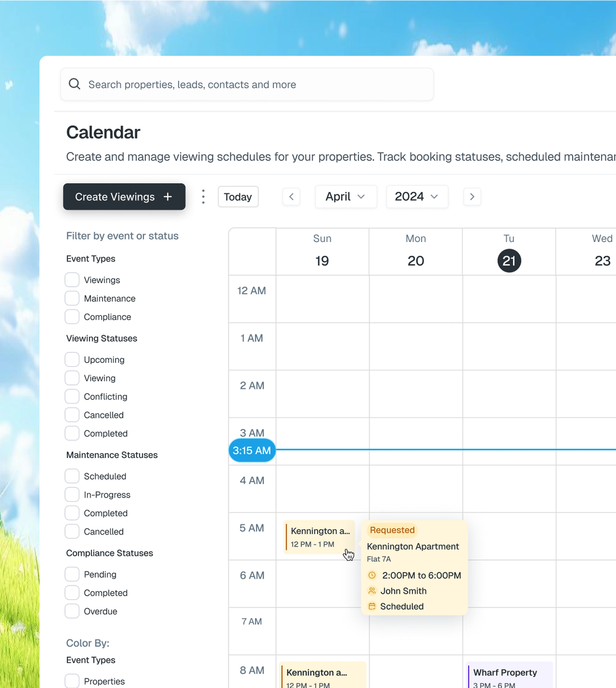Open the three-dot more options menu

pyautogui.click(x=203, y=197)
